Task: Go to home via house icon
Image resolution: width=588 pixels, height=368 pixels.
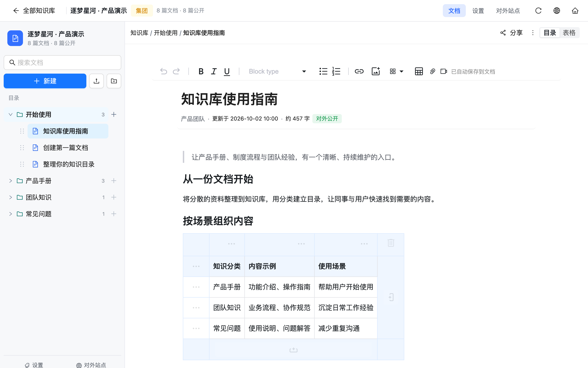Action: (x=575, y=10)
